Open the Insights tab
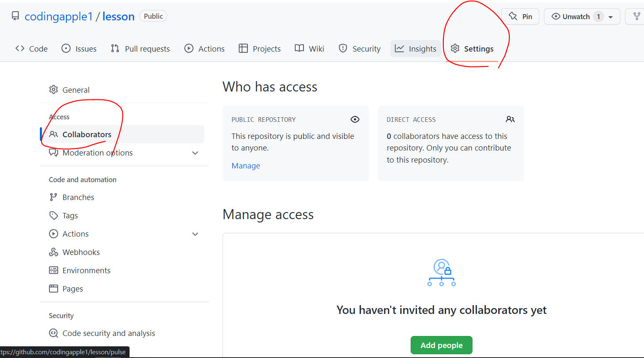This screenshot has height=358, width=644. (416, 49)
